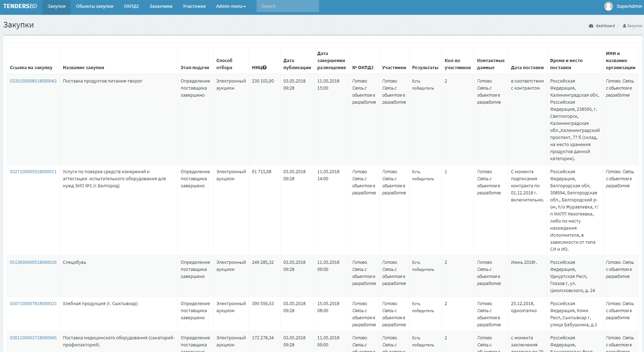Open tender link 0301100003718000045

[33, 338]
